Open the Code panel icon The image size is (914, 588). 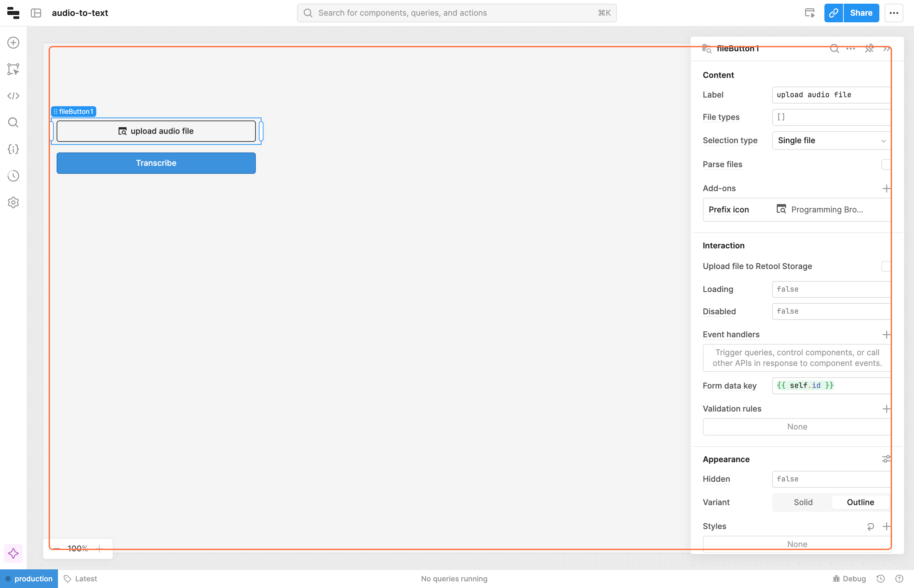[x=13, y=96]
